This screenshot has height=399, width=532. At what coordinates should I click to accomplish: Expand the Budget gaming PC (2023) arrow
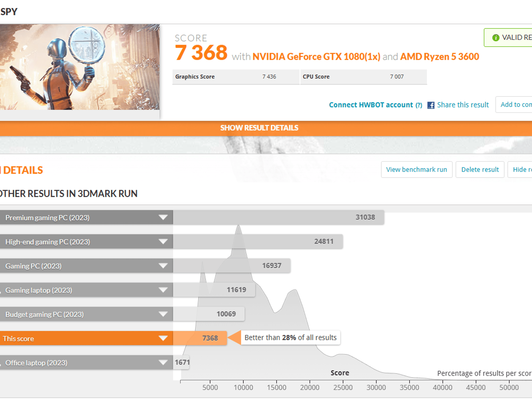(x=163, y=314)
